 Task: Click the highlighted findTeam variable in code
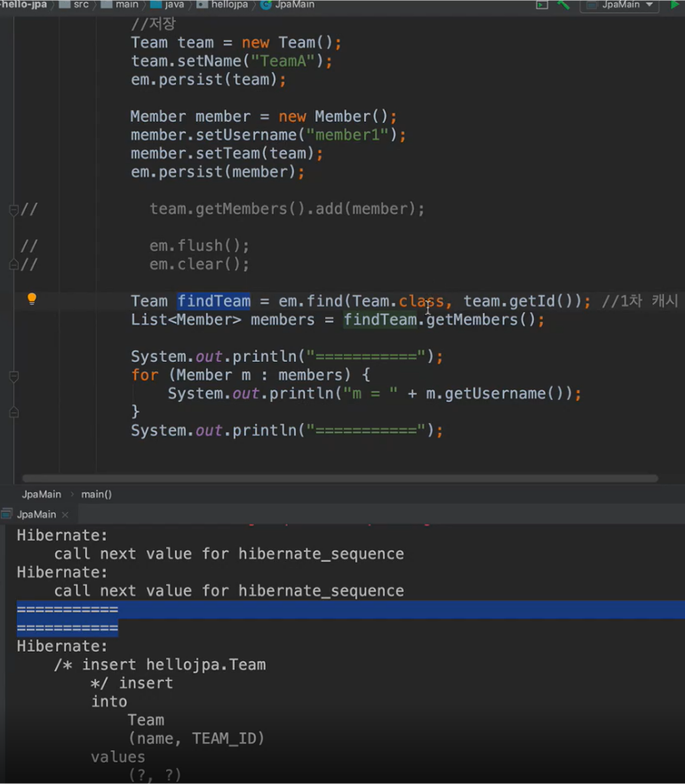tap(213, 301)
